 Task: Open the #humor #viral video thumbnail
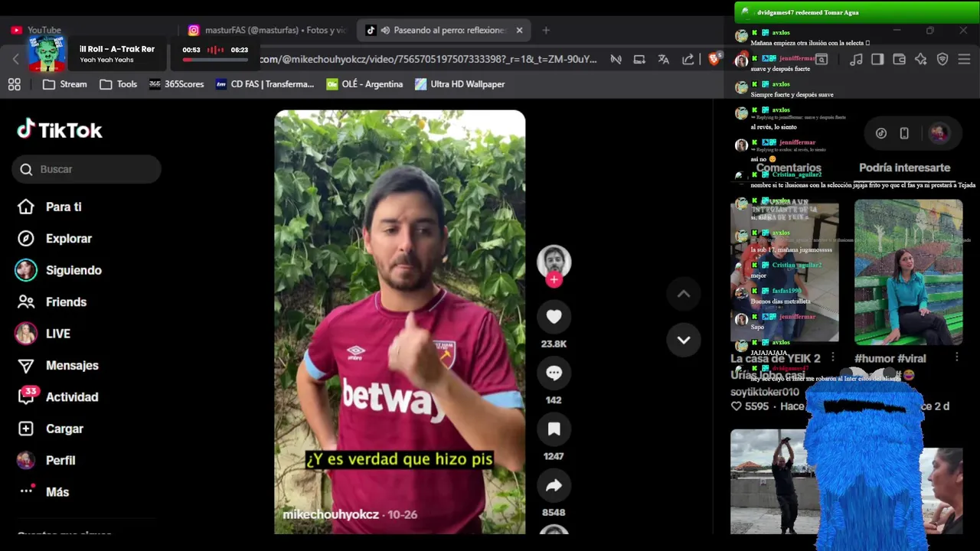coord(908,272)
